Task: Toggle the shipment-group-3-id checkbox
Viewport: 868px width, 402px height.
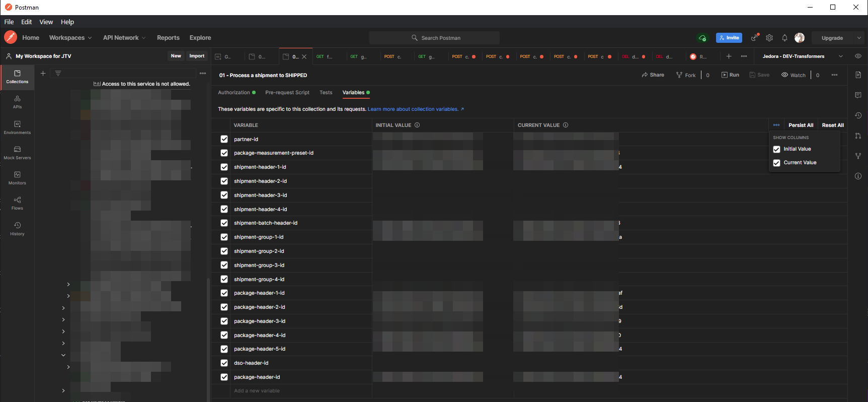Action: [x=224, y=265]
